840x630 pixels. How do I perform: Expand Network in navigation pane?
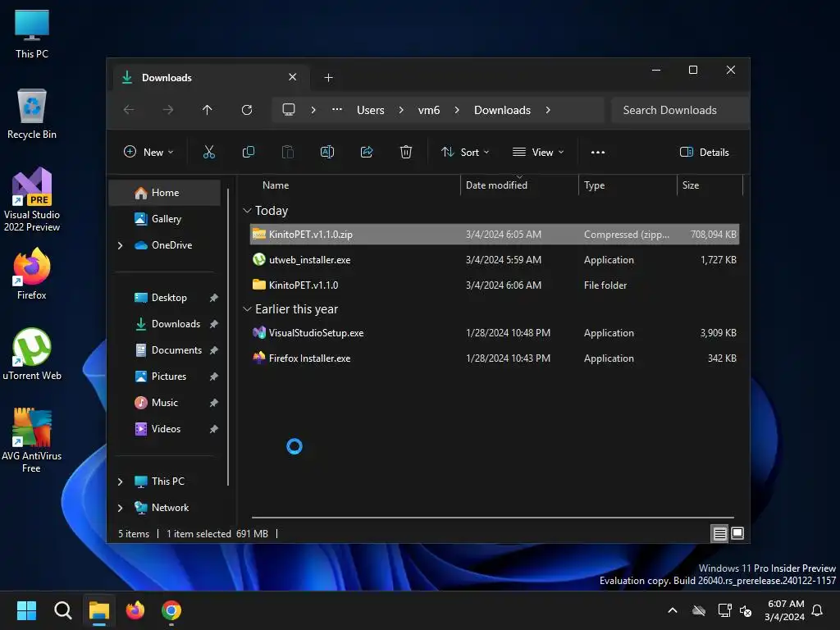120,508
